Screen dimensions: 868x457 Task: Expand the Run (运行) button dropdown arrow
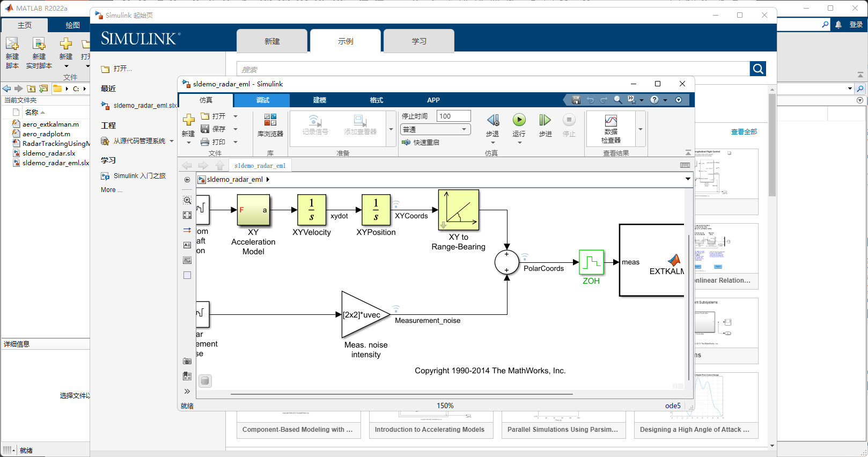tap(519, 143)
